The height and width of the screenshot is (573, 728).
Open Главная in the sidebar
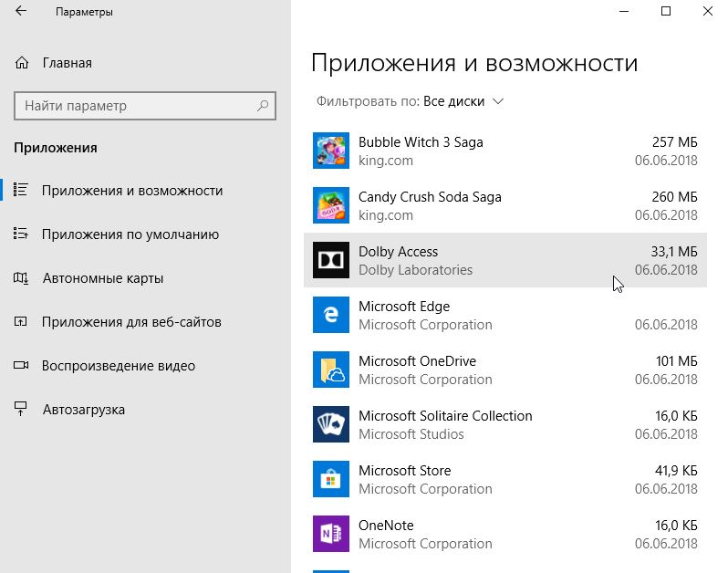click(68, 63)
